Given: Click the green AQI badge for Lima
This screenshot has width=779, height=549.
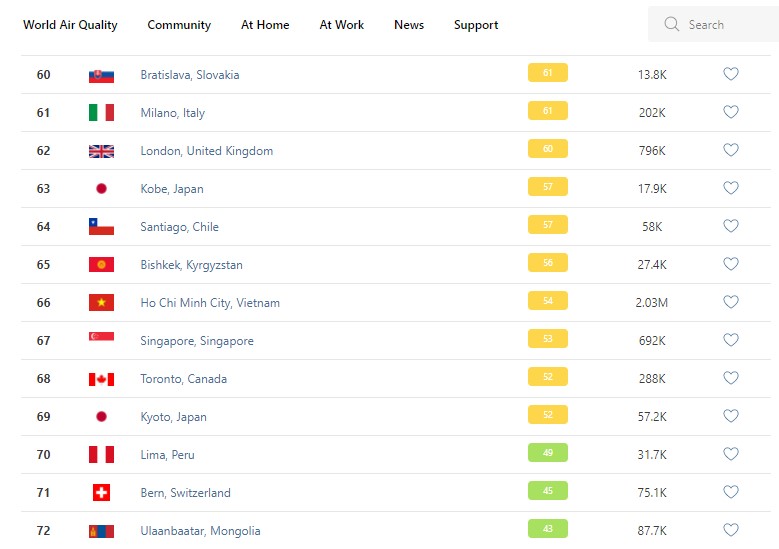Looking at the screenshot, I should [547, 452].
